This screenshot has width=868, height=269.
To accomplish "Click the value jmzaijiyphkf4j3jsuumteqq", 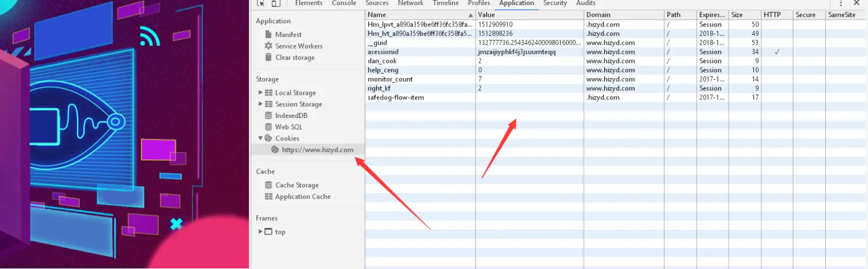I will (x=516, y=52).
